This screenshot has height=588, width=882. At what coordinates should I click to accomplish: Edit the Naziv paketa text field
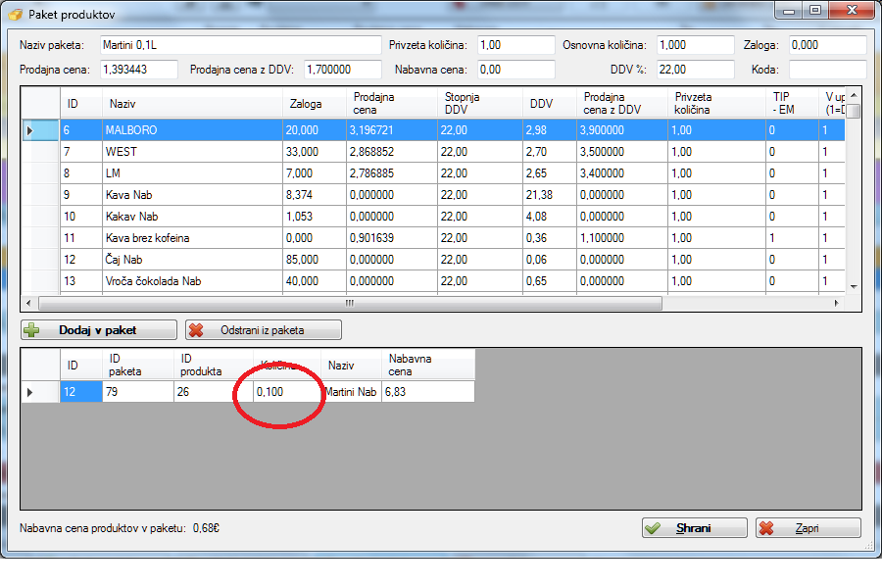(239, 45)
